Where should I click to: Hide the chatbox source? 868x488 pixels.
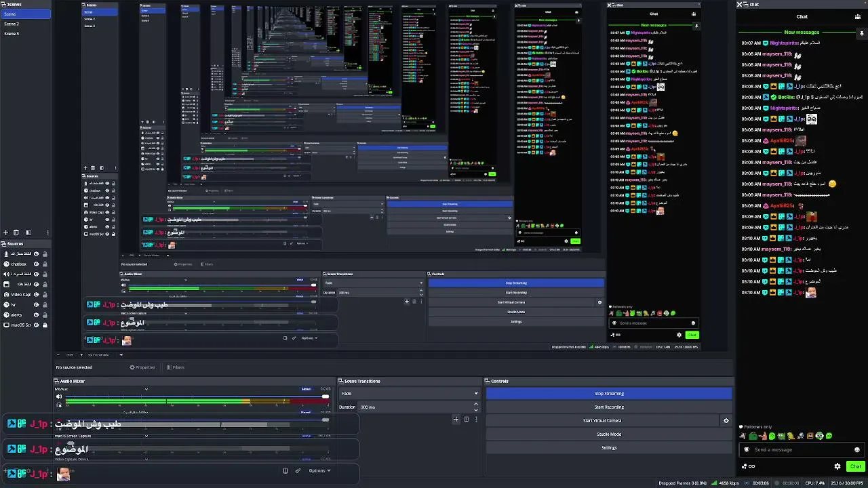[36, 264]
